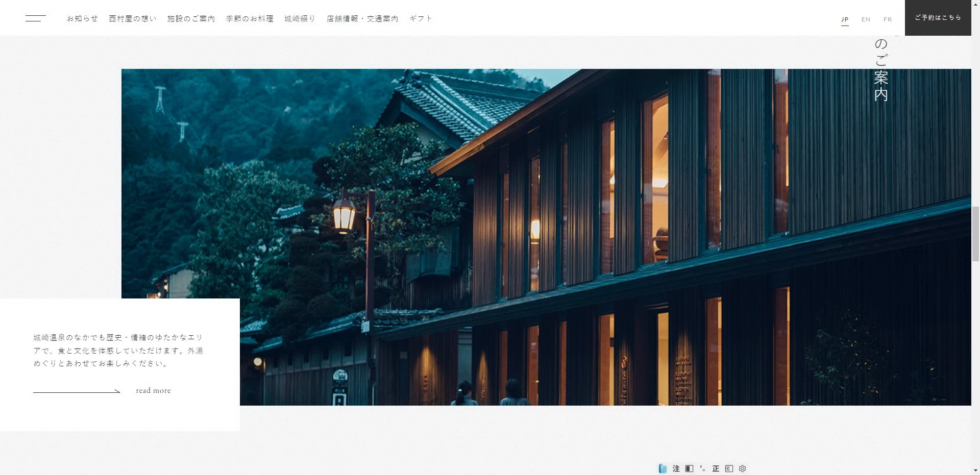Click the 正 IME character icon
980x475 pixels.
(x=716, y=468)
